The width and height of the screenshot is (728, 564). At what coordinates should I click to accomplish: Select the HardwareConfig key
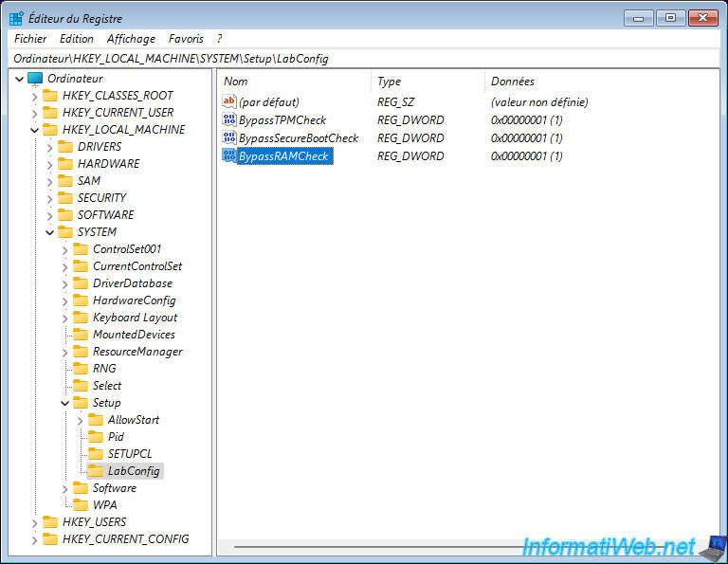coord(135,300)
